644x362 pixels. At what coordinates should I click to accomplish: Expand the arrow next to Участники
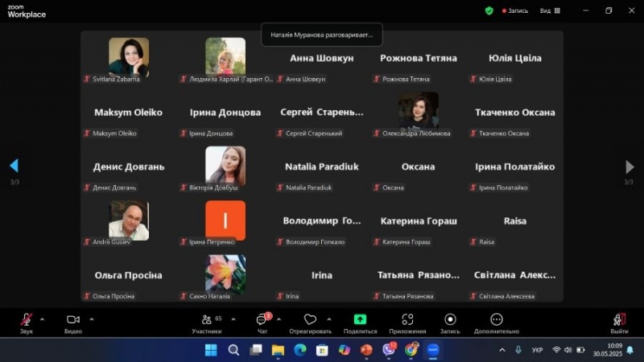[x=232, y=319]
